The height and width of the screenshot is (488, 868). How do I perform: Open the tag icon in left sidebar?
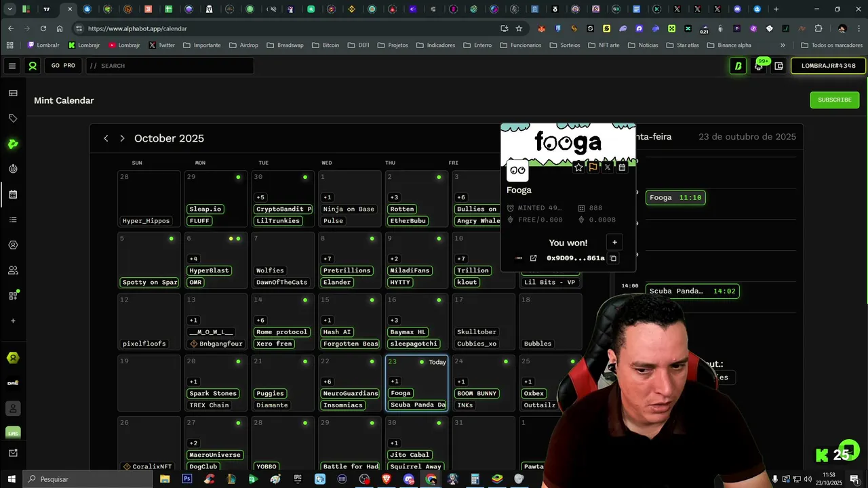click(x=13, y=119)
